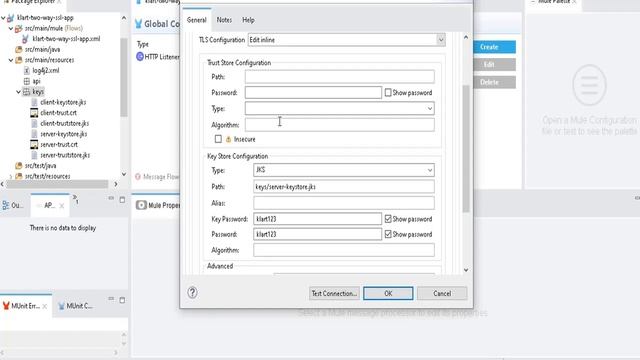Switch to the General tab

pyautogui.click(x=197, y=20)
